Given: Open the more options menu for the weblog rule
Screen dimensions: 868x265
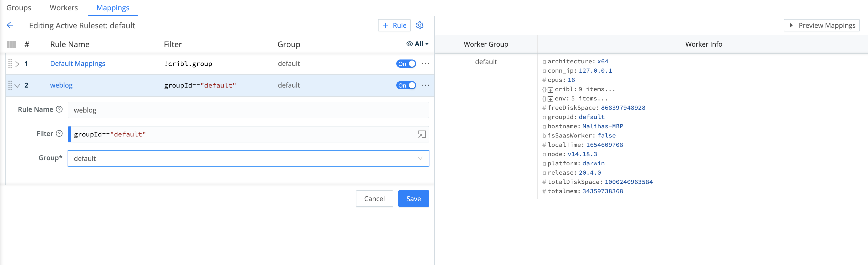Looking at the screenshot, I should pyautogui.click(x=426, y=85).
